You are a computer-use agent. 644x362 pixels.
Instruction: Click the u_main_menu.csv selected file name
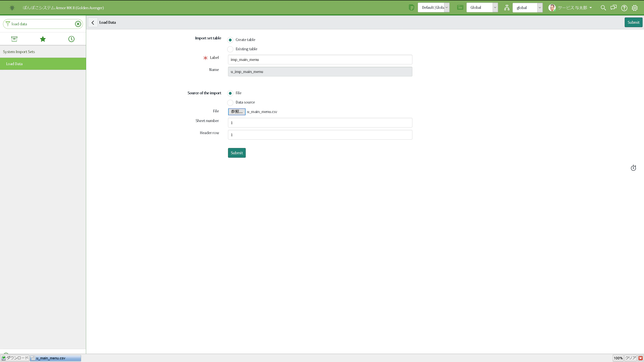(x=262, y=112)
